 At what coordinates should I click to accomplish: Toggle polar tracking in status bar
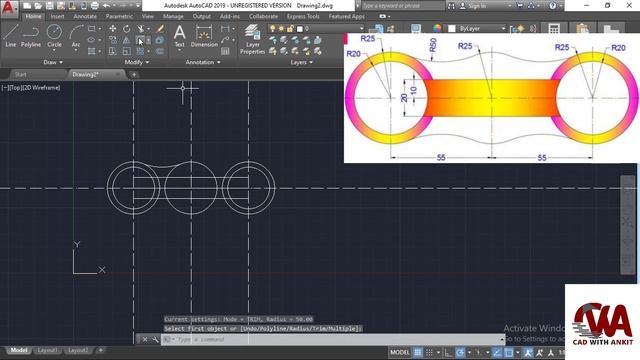tap(460, 352)
